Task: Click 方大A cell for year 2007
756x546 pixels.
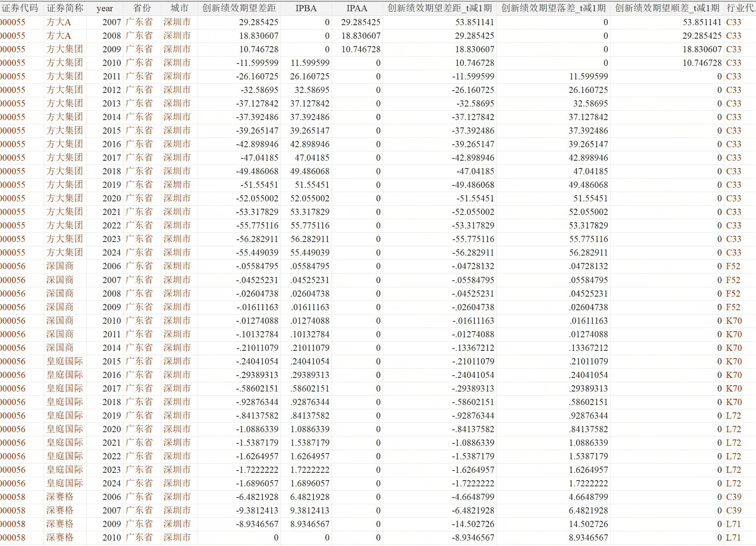Action: pyautogui.click(x=59, y=22)
